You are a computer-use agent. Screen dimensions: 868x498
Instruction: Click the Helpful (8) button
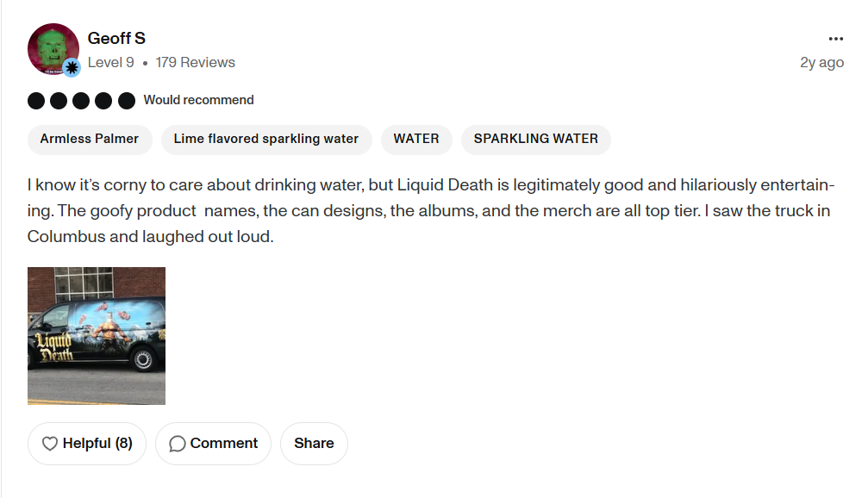click(86, 443)
